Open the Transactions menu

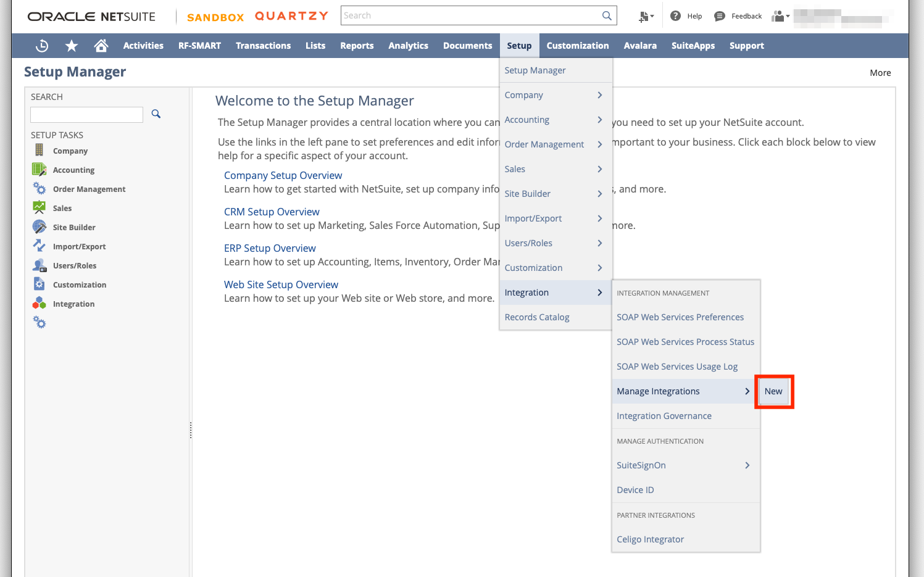point(263,46)
